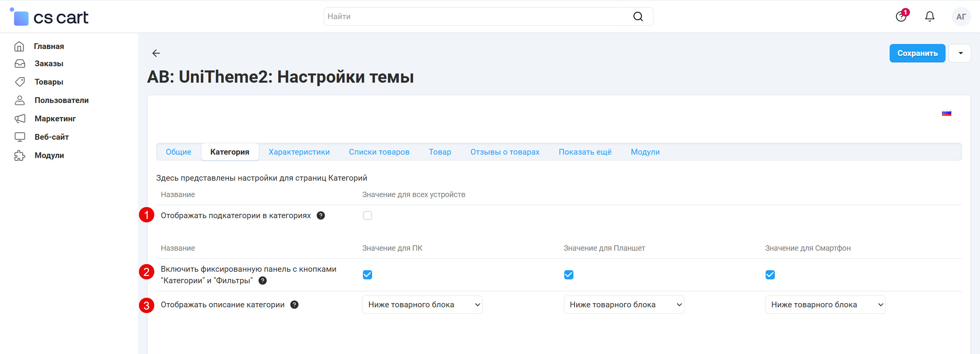Switch to the Характеристики tab
Screen dimensions: 980x354
click(x=299, y=152)
